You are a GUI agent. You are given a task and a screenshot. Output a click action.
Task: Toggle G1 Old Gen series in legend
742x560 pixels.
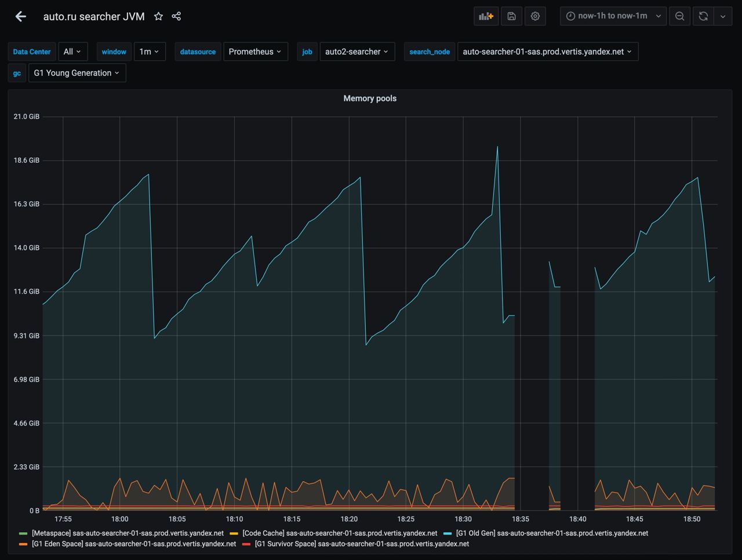click(x=552, y=533)
